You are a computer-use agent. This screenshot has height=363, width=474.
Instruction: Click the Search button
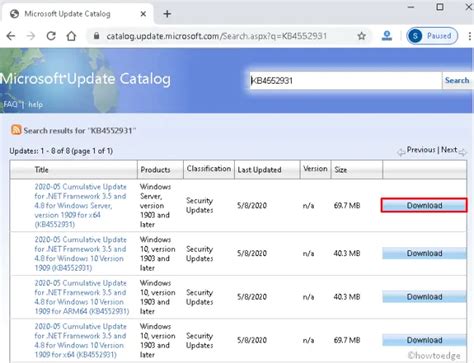tap(457, 80)
